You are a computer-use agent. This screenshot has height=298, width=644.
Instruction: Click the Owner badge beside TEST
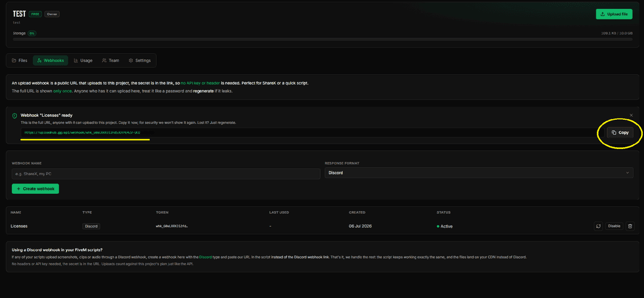pos(52,14)
